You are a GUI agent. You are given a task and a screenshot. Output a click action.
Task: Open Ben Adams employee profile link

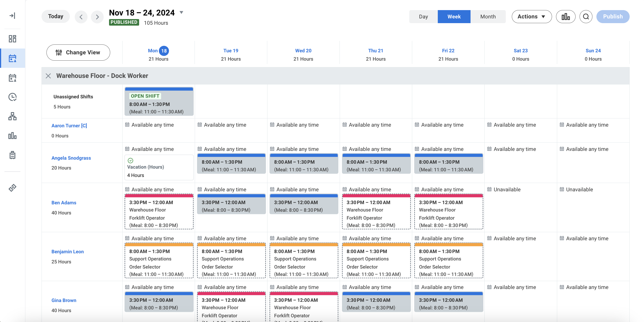click(x=64, y=203)
